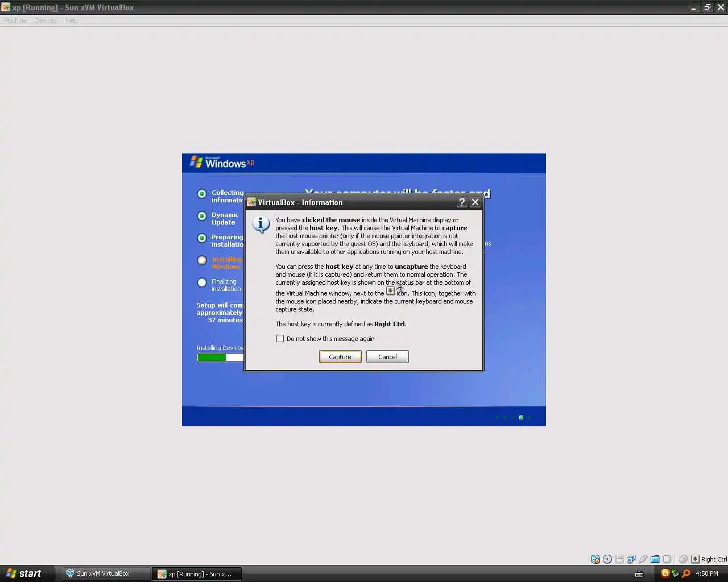Image resolution: width=728 pixels, height=582 pixels.
Task: Click the xp window title bar icon
Action: coord(6,7)
